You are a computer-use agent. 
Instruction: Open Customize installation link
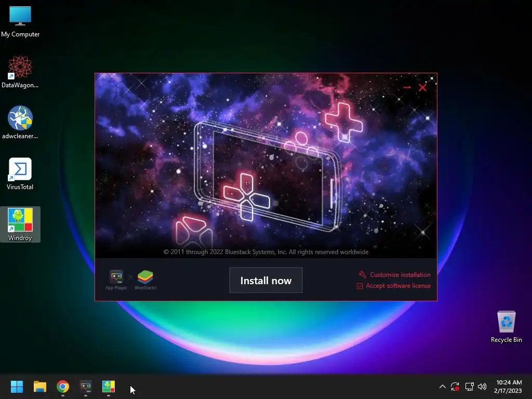tap(400, 275)
